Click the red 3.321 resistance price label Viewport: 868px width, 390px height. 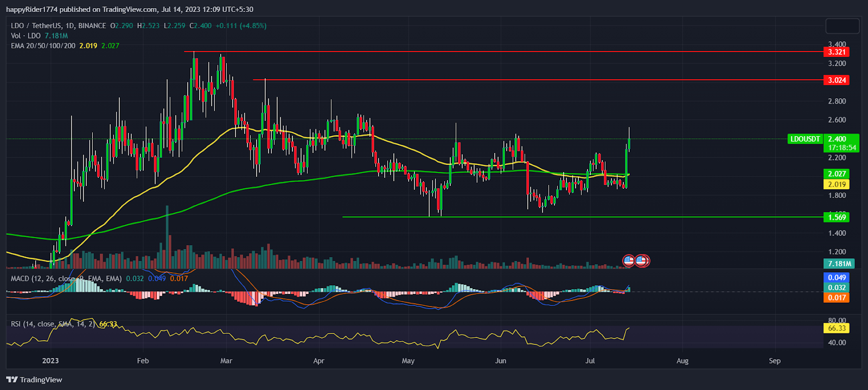(x=837, y=52)
